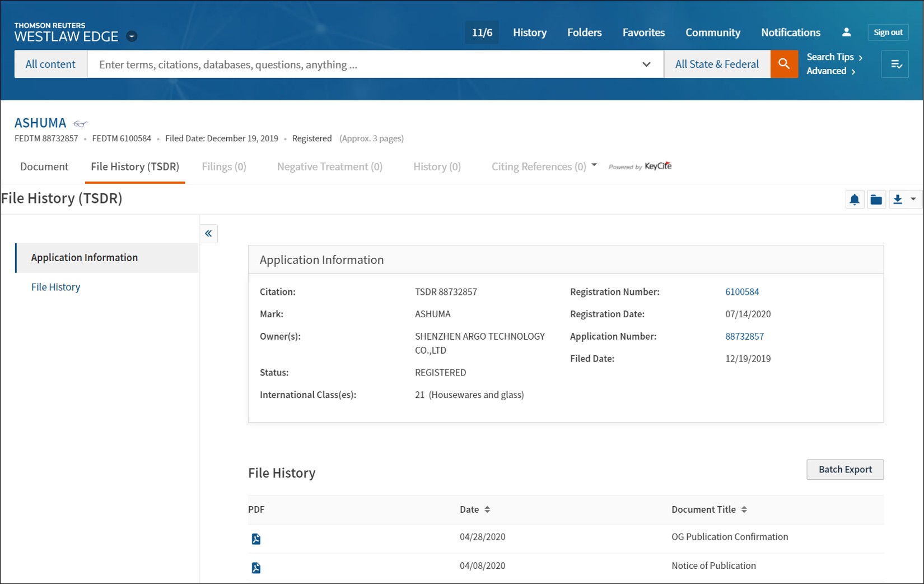Screen dimensions: 924x584
Task: Open the Citing References (0) tab
Action: coord(539,166)
